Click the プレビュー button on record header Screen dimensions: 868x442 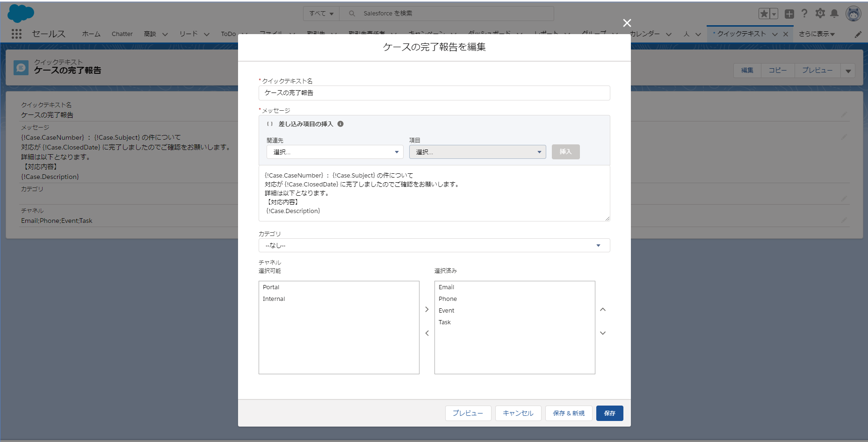click(x=817, y=71)
